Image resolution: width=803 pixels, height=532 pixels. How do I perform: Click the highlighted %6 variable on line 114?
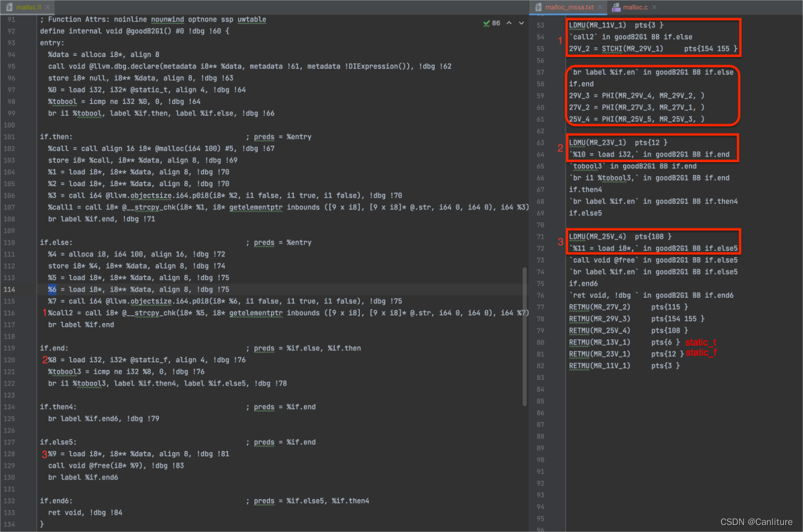coord(52,289)
